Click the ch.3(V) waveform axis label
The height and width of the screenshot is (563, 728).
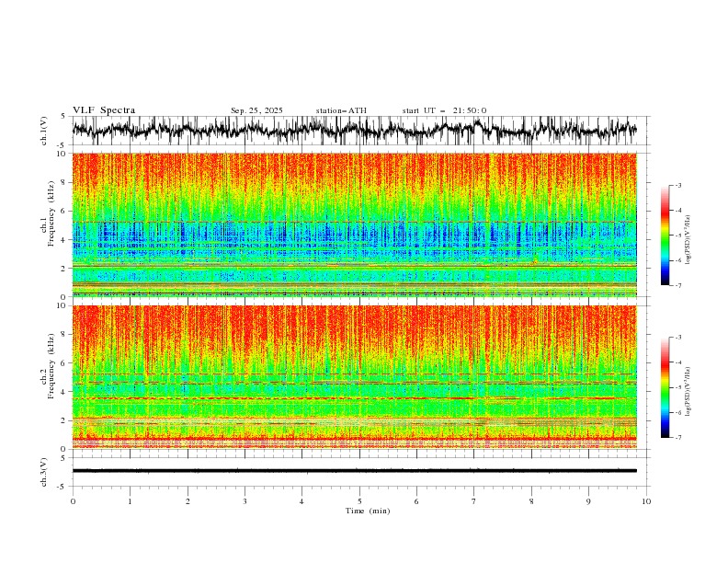[x=43, y=472]
